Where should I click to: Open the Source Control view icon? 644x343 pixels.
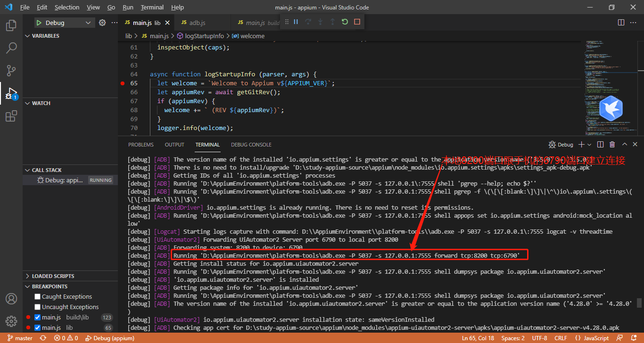click(x=11, y=71)
